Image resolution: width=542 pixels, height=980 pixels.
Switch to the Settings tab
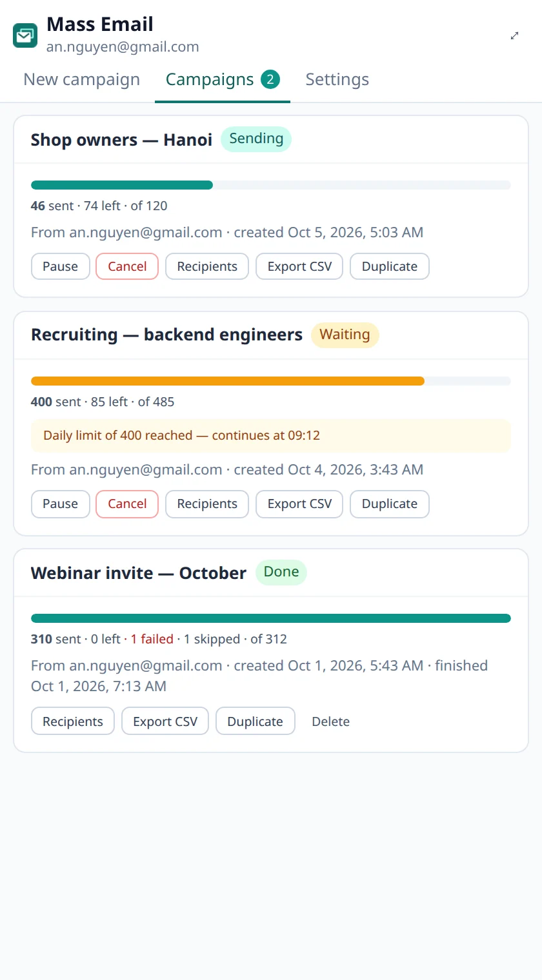click(x=337, y=79)
